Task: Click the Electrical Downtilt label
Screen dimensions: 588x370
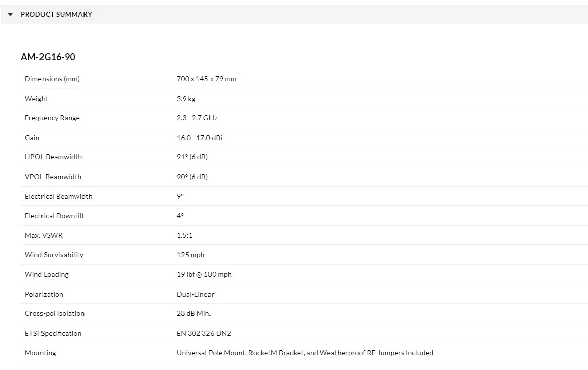Action: tap(54, 216)
